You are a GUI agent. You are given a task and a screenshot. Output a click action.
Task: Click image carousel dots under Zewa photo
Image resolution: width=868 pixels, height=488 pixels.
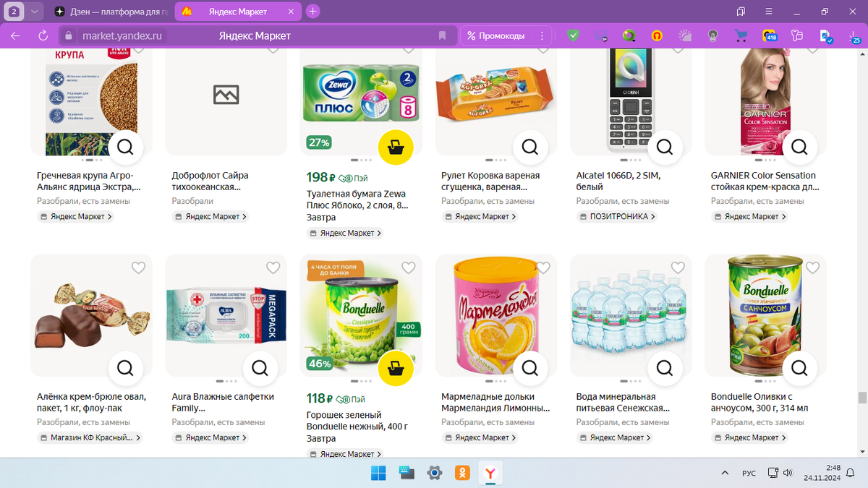pos(361,160)
